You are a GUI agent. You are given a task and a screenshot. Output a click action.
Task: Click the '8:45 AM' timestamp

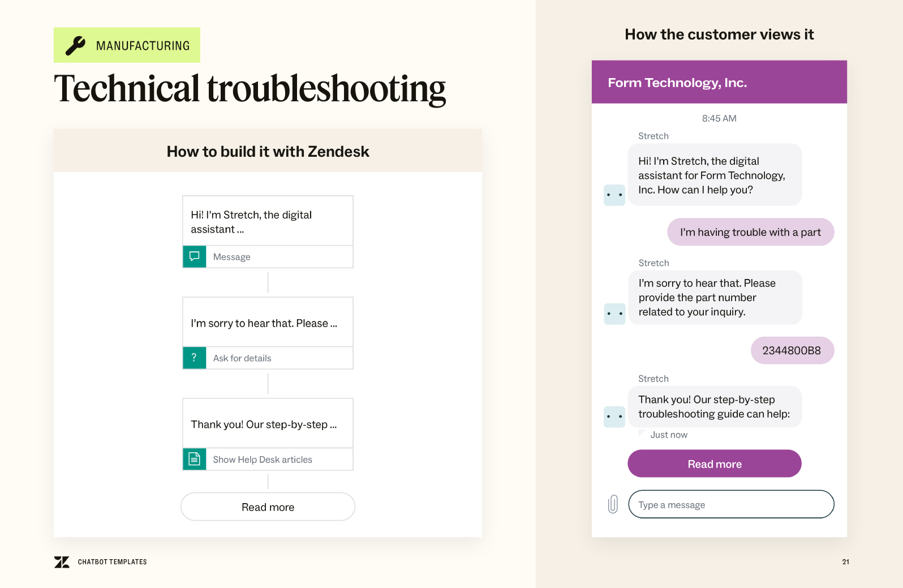tap(719, 118)
